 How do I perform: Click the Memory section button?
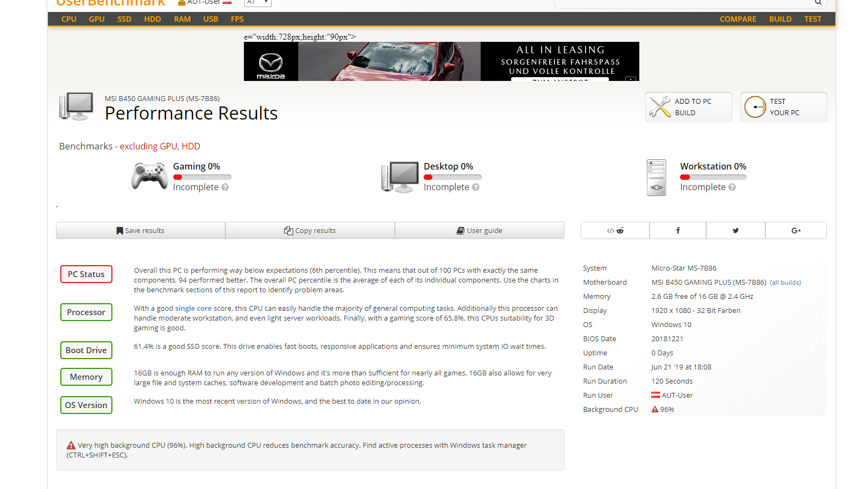coord(86,377)
